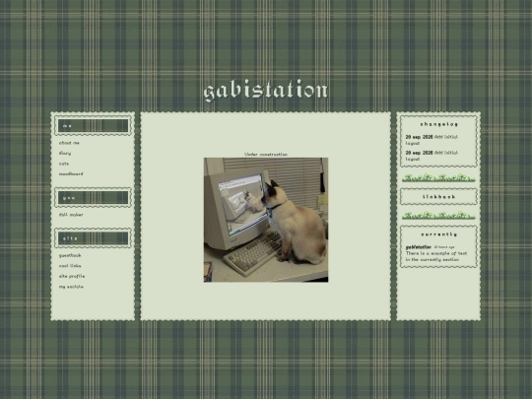Image resolution: width=532 pixels, height=399 pixels.
Task: Click the "me" section header
Action: pyautogui.click(x=93, y=126)
